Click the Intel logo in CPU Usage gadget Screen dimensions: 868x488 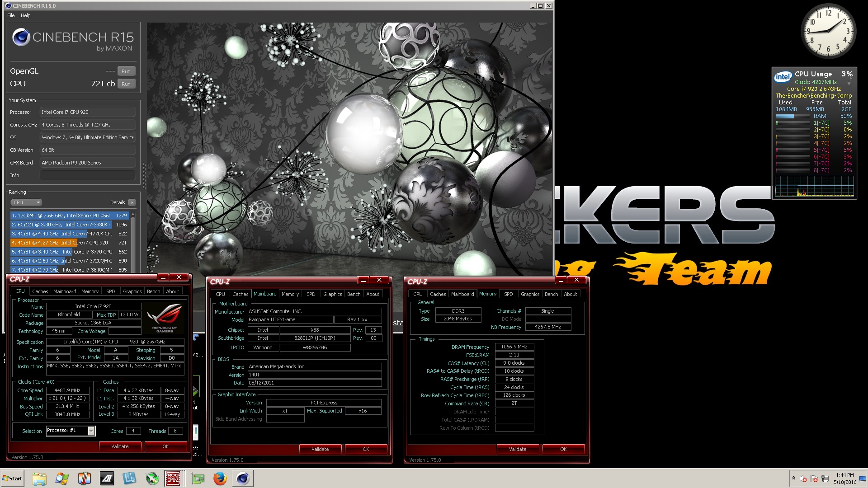point(783,77)
